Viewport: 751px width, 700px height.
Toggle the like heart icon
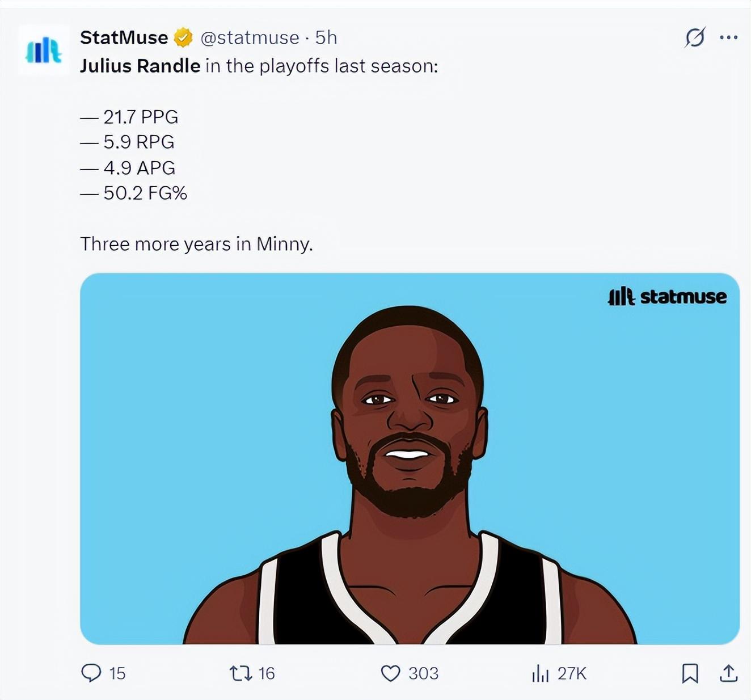pos(390,673)
